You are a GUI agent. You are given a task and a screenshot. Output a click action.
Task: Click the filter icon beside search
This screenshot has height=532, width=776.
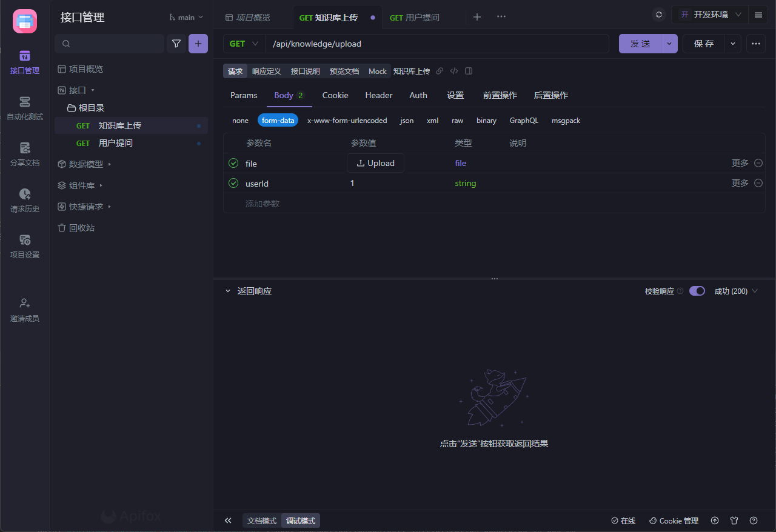pos(176,44)
